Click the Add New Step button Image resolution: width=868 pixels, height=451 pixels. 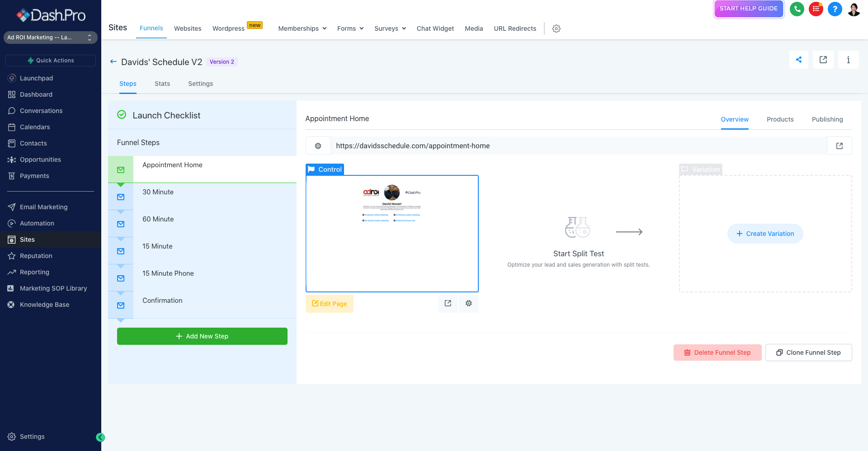point(202,336)
